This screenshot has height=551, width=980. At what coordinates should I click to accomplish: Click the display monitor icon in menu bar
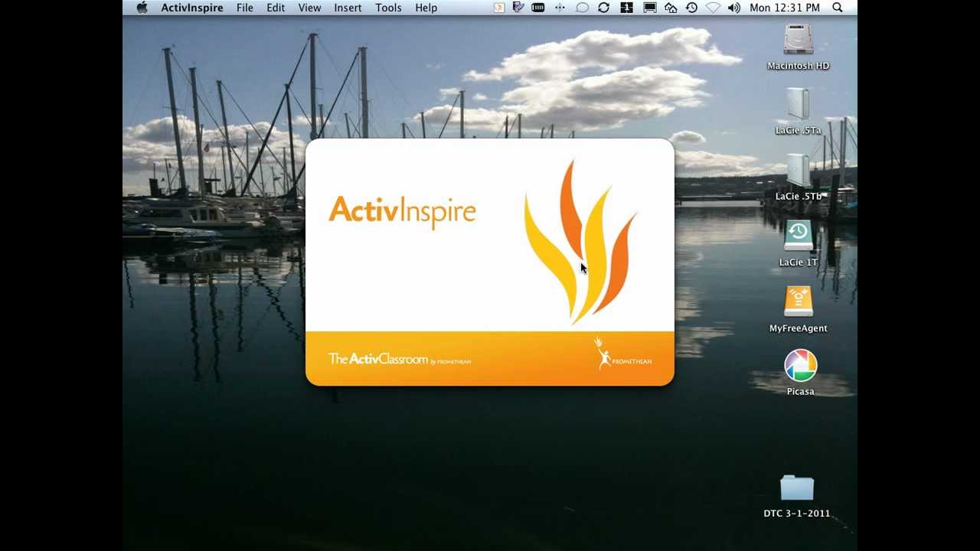(x=649, y=8)
